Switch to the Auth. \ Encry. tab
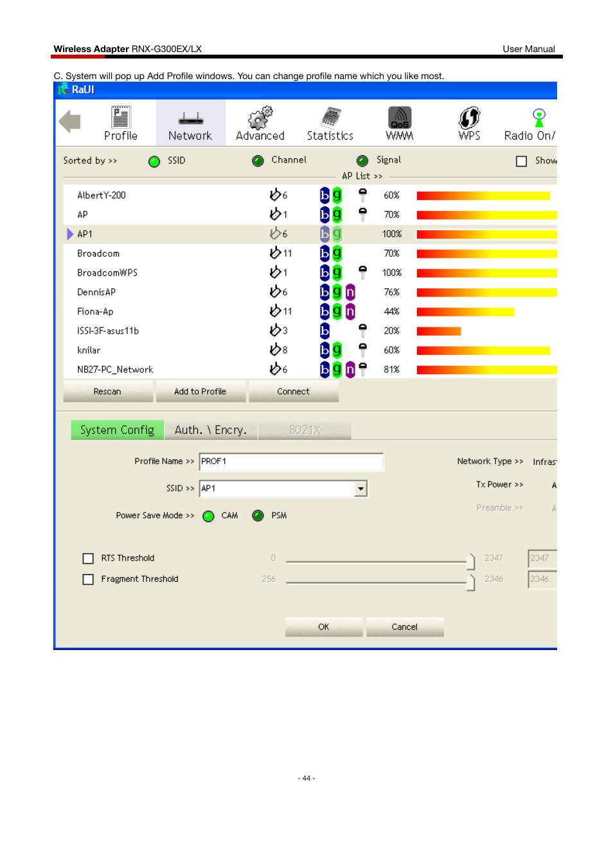613x868 pixels. (x=211, y=430)
